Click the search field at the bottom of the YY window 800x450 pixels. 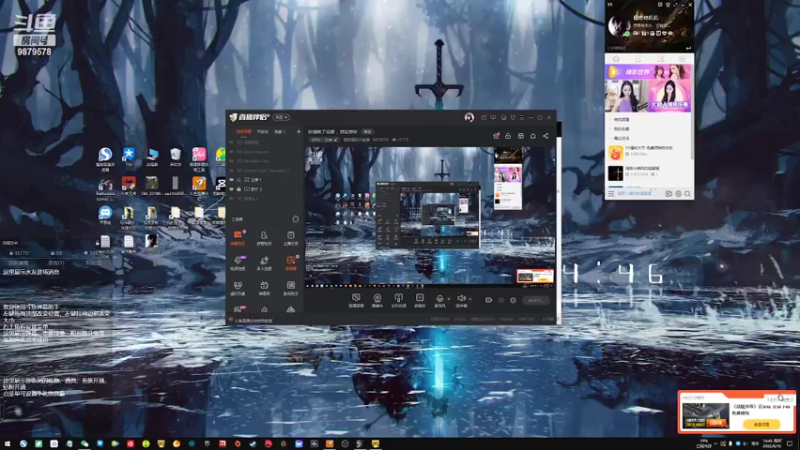(638, 194)
